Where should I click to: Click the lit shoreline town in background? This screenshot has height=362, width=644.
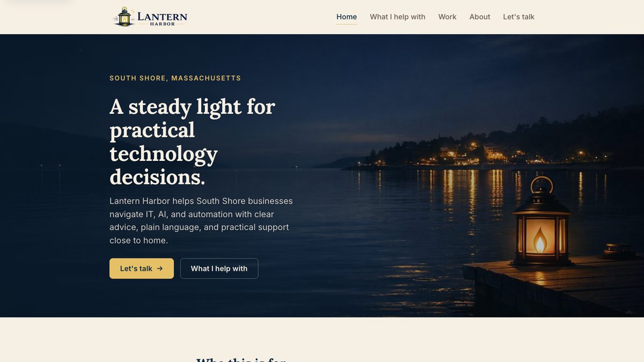[483, 153]
